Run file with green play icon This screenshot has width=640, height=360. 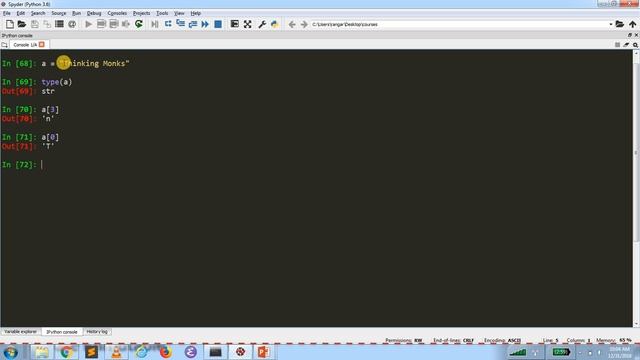pyautogui.click(x=88, y=24)
